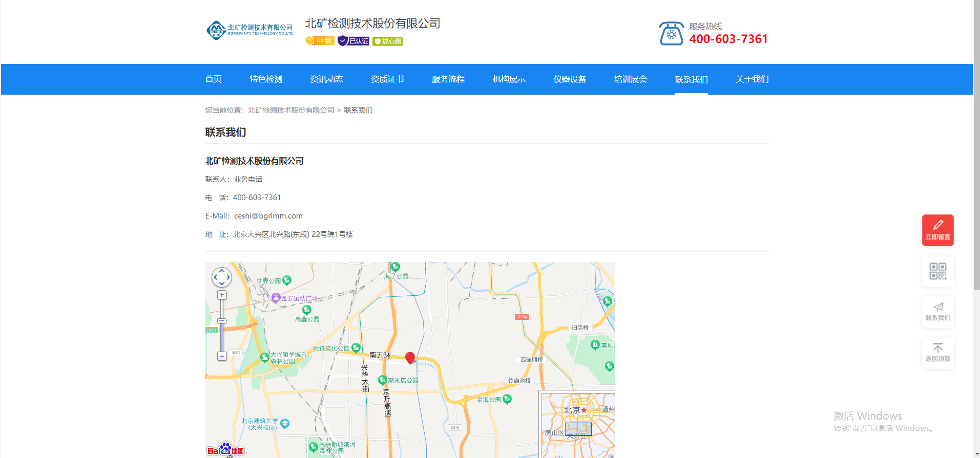Click the 已认证 verified badge
980x458 pixels.
[353, 41]
